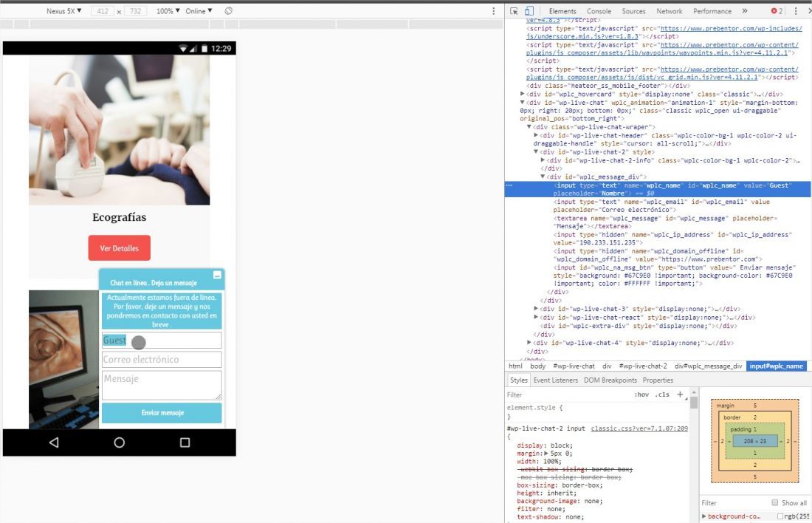Click the html breadcrumb item
The height and width of the screenshot is (523, 812).
[515, 366]
